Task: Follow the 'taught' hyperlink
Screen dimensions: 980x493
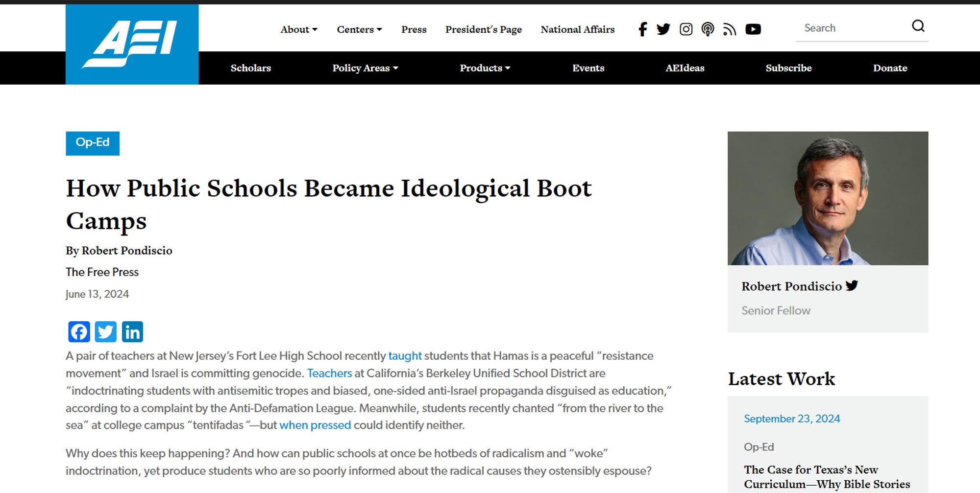Action: point(405,356)
